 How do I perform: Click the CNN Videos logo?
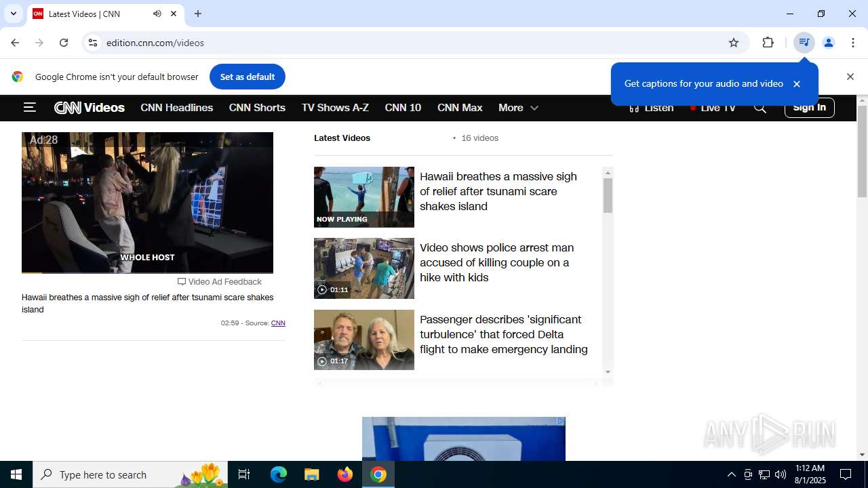[x=90, y=108]
